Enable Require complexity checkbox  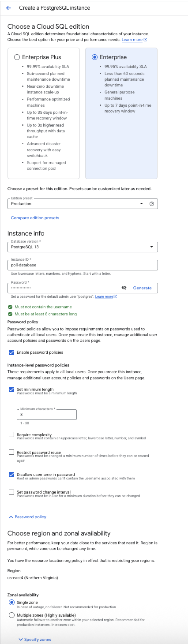[11, 434]
